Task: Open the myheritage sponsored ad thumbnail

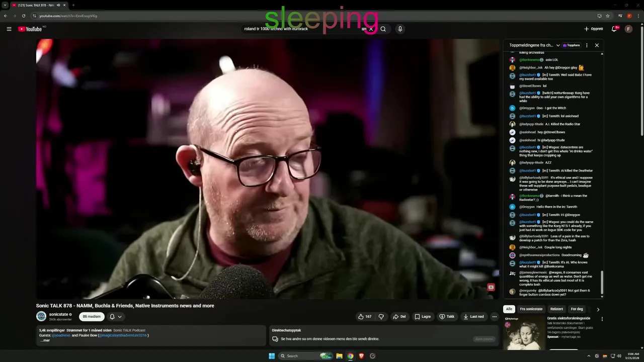Action: point(524,333)
